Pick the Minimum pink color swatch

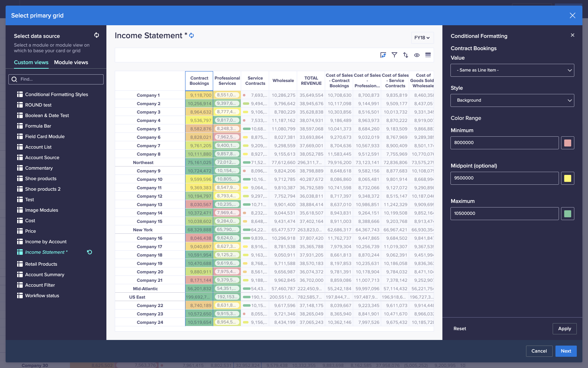(x=568, y=143)
